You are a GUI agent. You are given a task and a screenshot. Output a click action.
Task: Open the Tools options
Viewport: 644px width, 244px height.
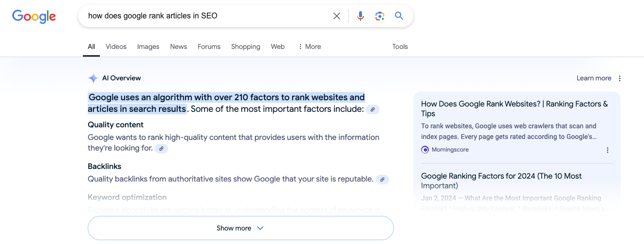click(x=400, y=46)
